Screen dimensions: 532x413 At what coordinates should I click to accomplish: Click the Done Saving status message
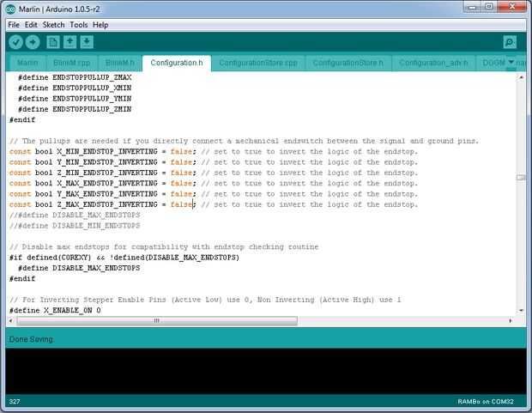(x=31, y=339)
